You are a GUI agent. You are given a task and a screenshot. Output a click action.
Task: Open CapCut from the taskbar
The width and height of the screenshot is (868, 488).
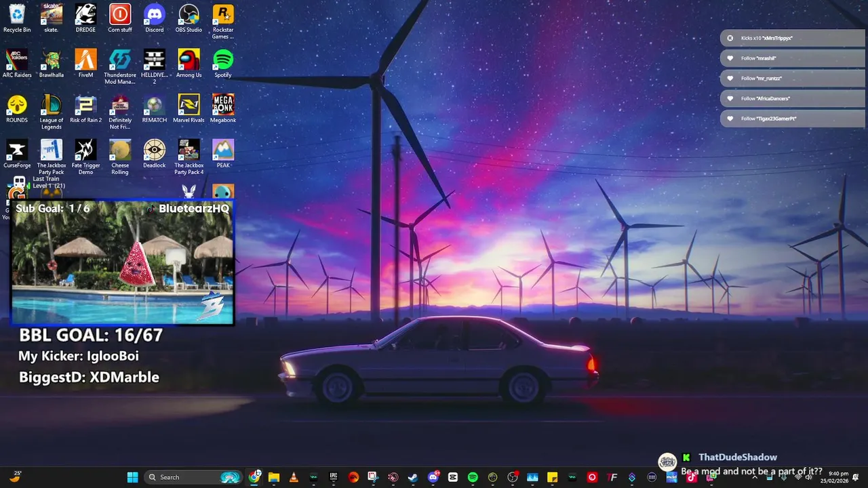coord(453,477)
